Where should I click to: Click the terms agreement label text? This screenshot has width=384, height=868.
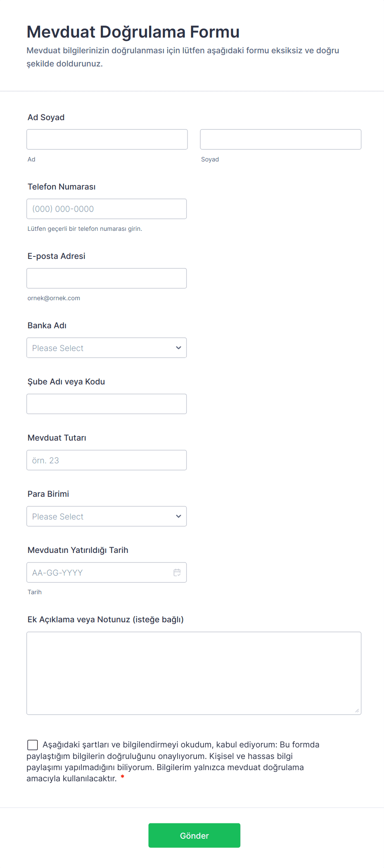[x=173, y=761]
